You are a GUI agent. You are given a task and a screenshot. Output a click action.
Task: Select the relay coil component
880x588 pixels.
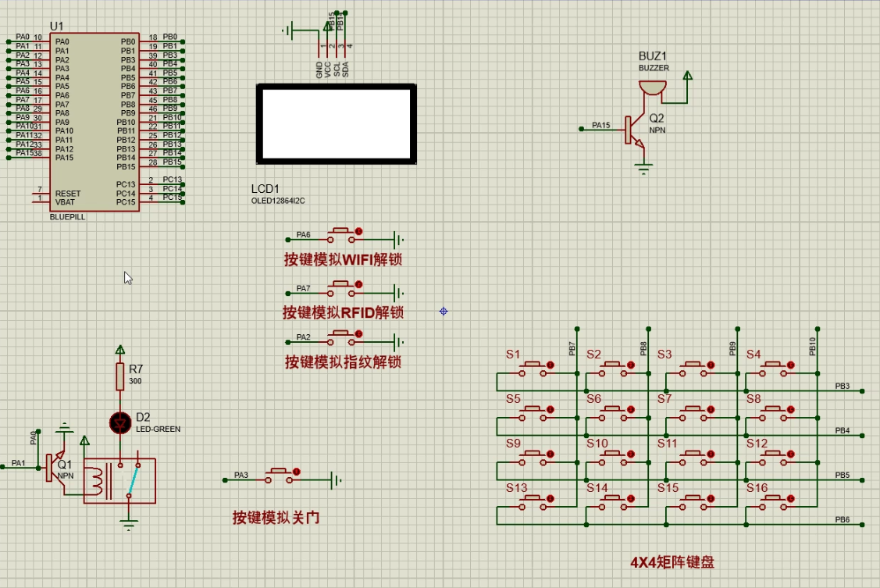pyautogui.click(x=95, y=479)
